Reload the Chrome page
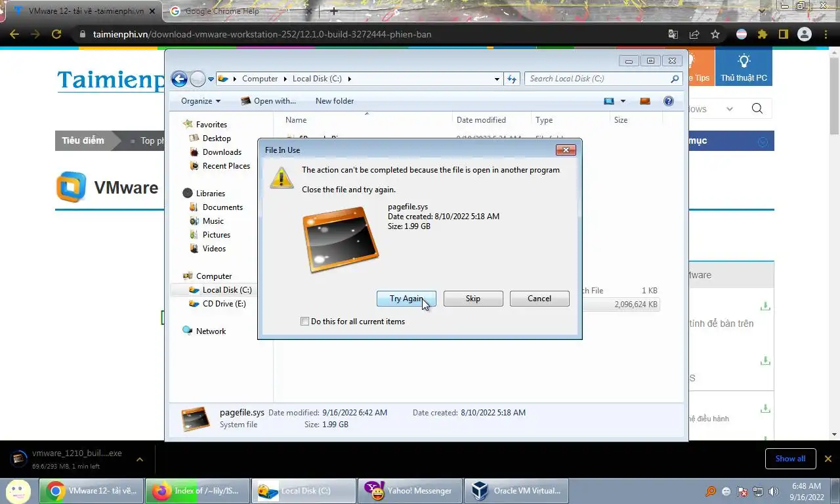The width and height of the screenshot is (840, 504). coord(56,34)
